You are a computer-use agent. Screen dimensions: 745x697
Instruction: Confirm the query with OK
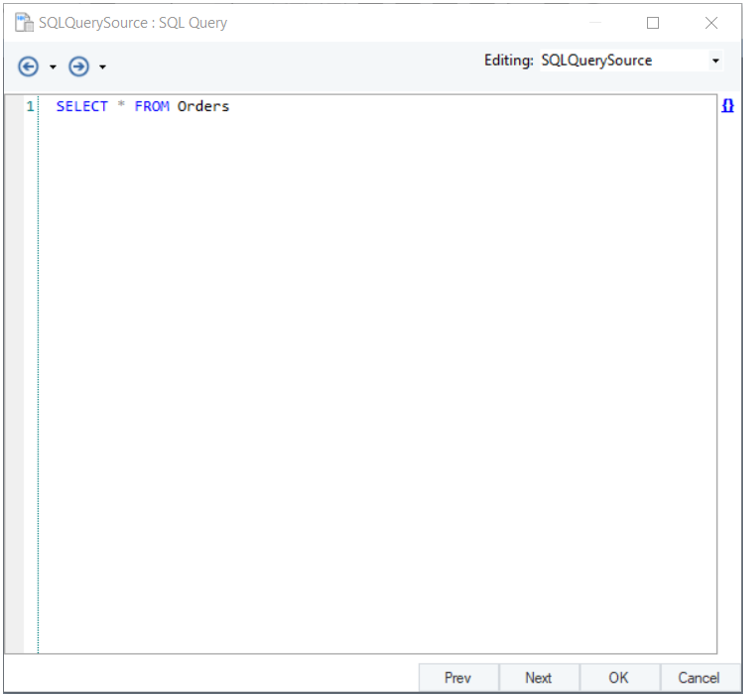point(619,678)
